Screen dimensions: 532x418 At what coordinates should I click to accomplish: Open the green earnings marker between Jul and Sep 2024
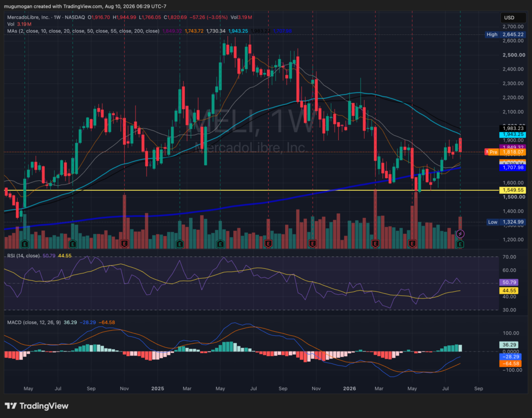[73, 243]
